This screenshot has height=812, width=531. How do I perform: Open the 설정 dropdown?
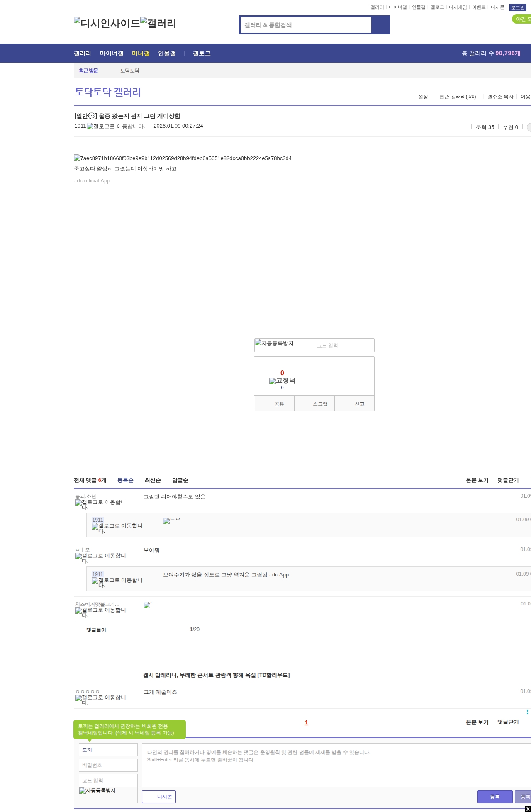coord(423,97)
